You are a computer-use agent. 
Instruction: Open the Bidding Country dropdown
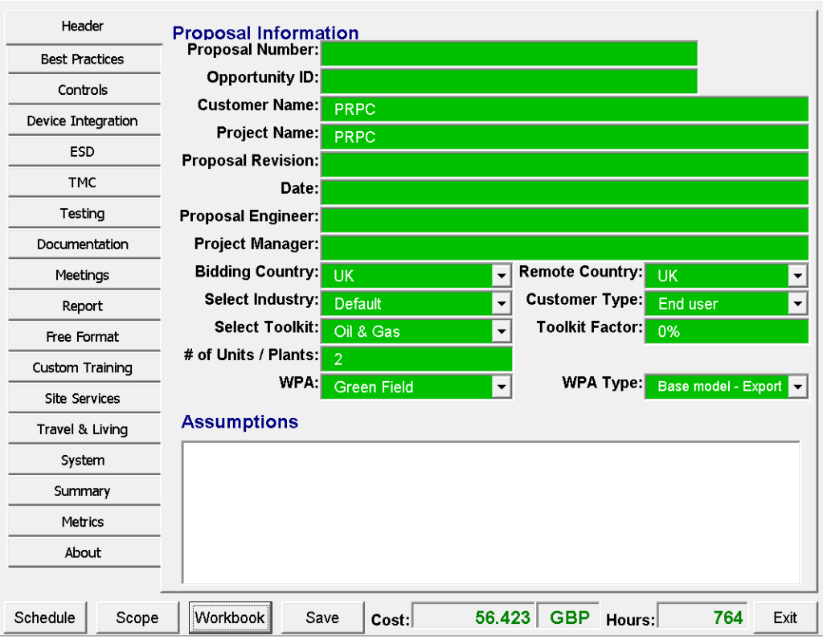502,276
